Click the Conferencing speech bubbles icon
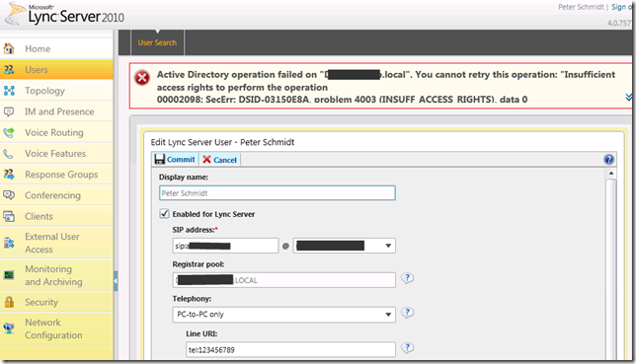 [x=9, y=195]
